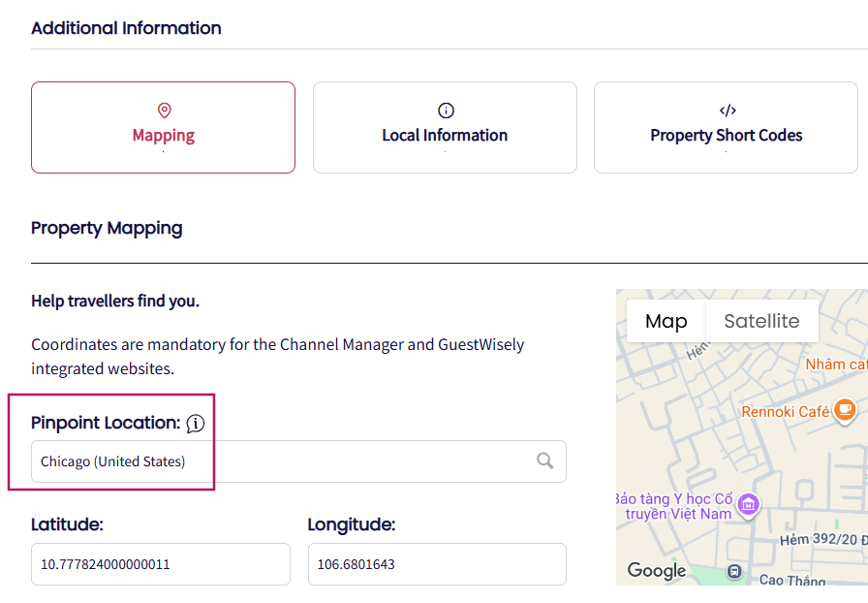Switch the map to Map view
This screenshot has height=603, width=868.
coord(666,321)
